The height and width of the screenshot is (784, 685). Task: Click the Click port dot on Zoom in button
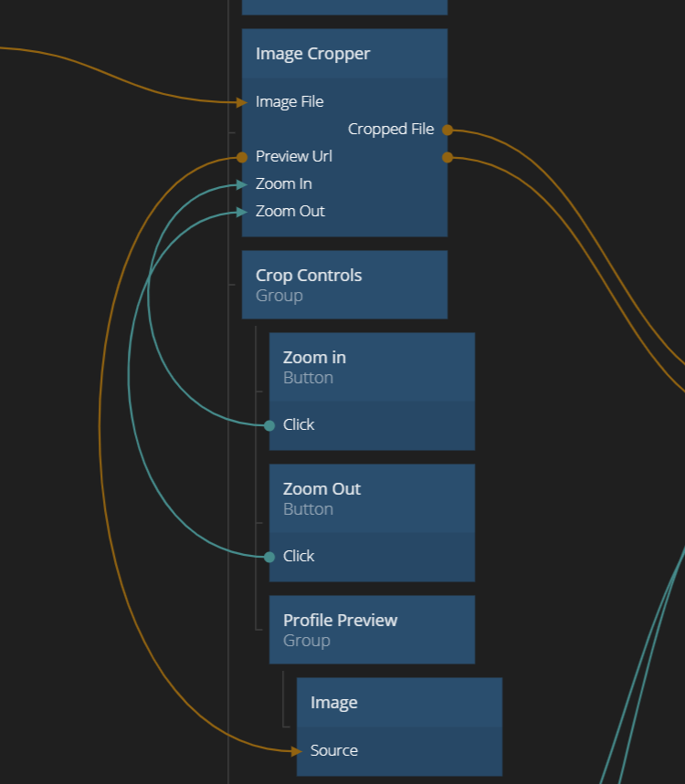click(x=269, y=425)
